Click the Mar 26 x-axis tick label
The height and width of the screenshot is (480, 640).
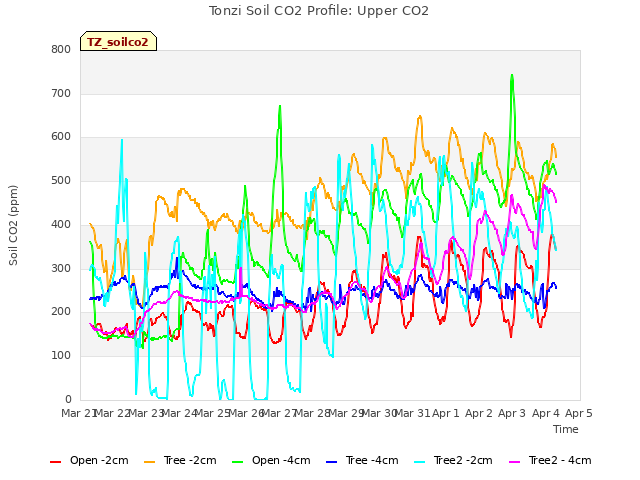tap(245, 413)
